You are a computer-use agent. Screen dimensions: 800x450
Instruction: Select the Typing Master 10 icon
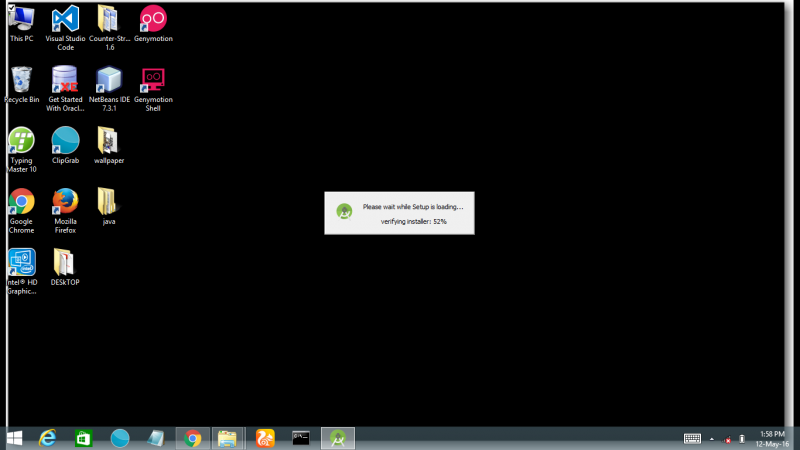(21, 149)
